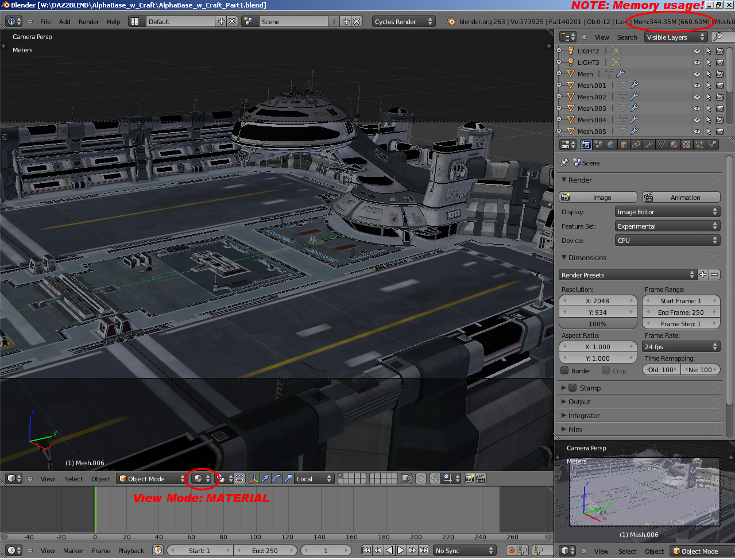Screen dimensions: 735x560
Task: Switch to the Material properties tab icon
Action: click(674, 145)
